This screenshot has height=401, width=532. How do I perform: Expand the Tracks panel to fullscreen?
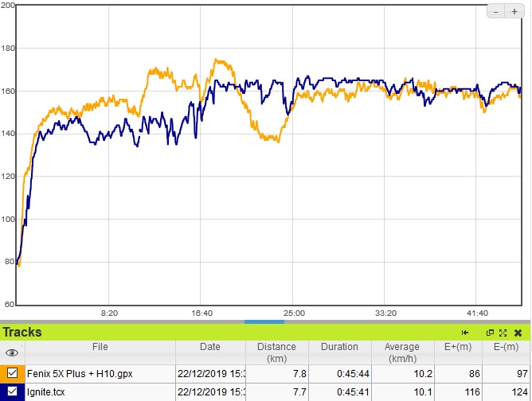point(504,333)
